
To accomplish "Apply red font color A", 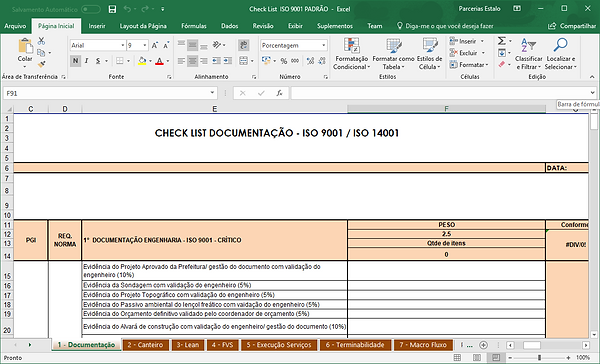I will pyautogui.click(x=160, y=61).
